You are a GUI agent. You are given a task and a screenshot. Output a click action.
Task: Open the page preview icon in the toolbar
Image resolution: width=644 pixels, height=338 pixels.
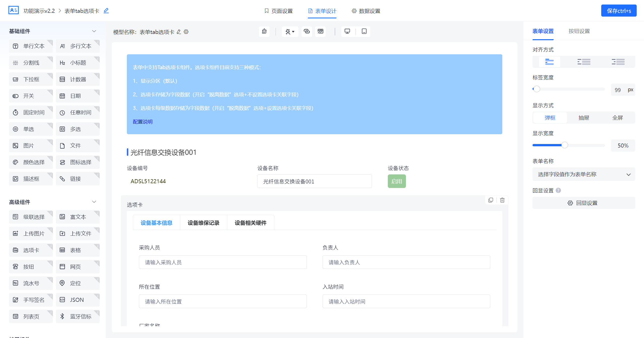tap(320, 32)
